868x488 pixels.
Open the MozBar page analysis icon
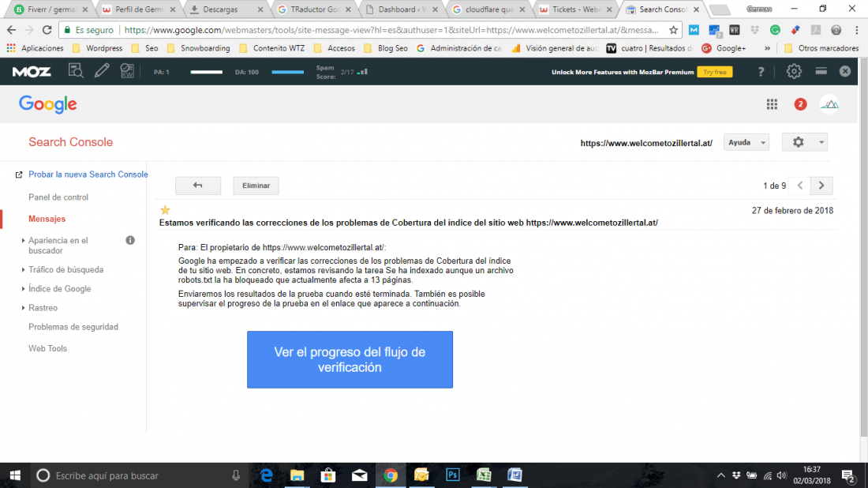76,71
